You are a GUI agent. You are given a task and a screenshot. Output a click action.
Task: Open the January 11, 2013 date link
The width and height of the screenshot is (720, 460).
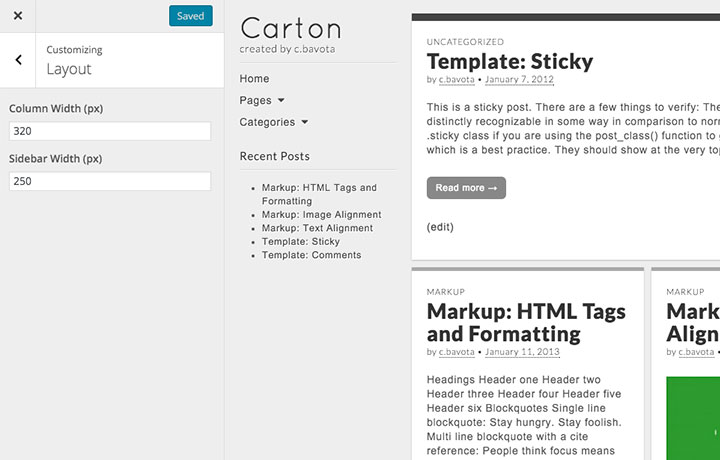522,352
